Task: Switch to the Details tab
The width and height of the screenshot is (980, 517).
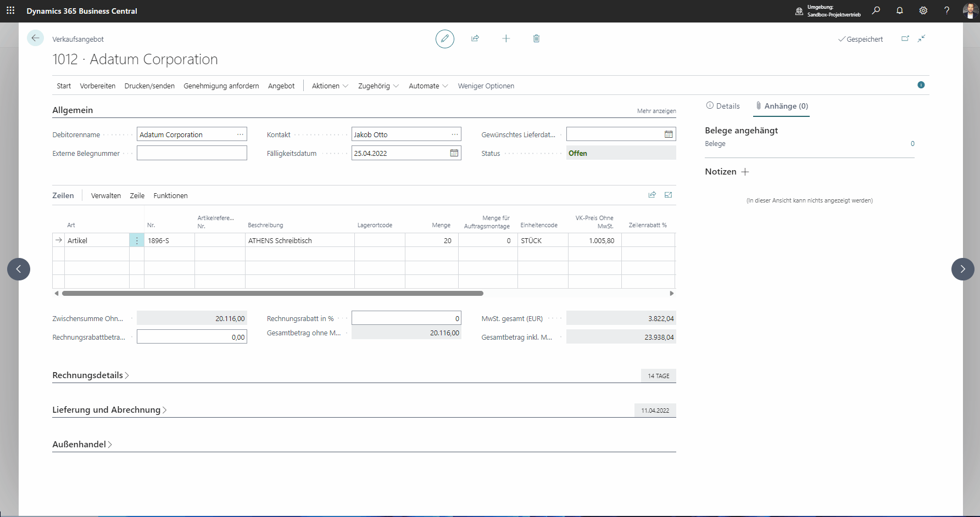Action: click(x=723, y=106)
